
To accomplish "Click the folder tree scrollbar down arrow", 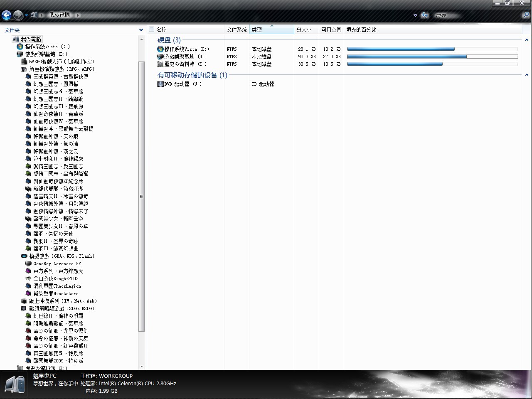I will 142,367.
